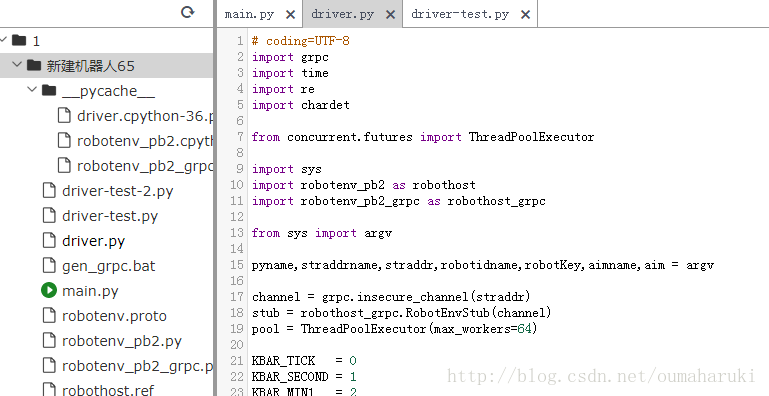The height and width of the screenshot is (396, 769).
Task: Switch to the main.py tab
Action: coord(249,14)
